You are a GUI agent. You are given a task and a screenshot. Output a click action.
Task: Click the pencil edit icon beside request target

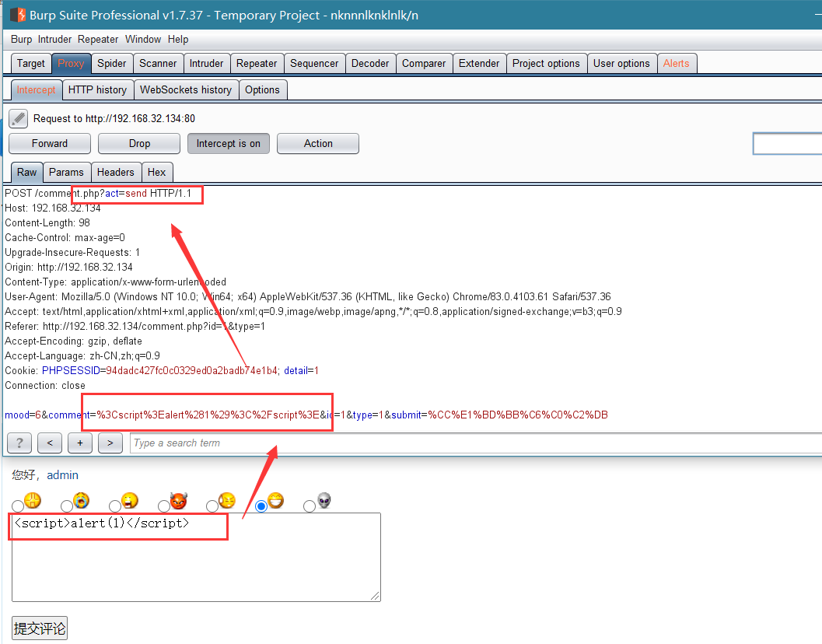click(x=19, y=118)
